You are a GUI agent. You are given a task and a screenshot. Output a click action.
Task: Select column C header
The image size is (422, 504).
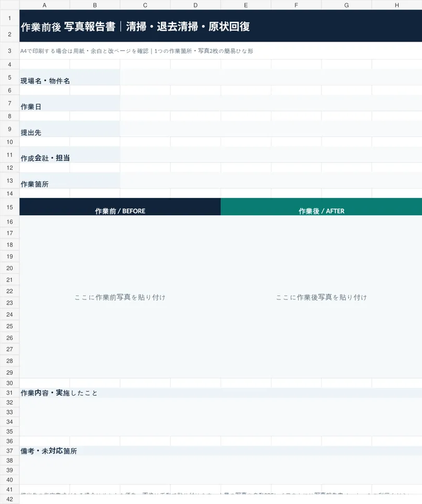pyautogui.click(x=145, y=5)
